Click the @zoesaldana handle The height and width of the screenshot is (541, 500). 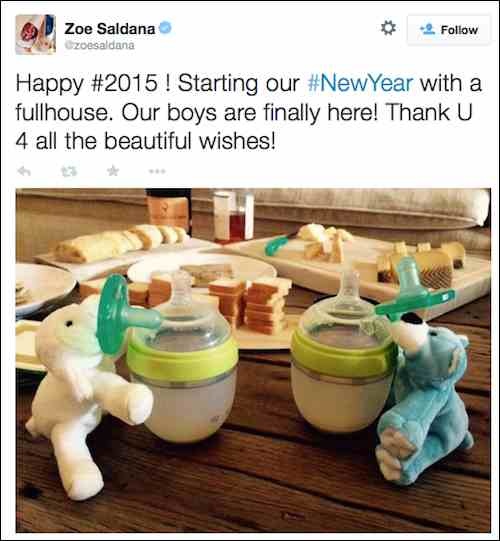point(100,45)
